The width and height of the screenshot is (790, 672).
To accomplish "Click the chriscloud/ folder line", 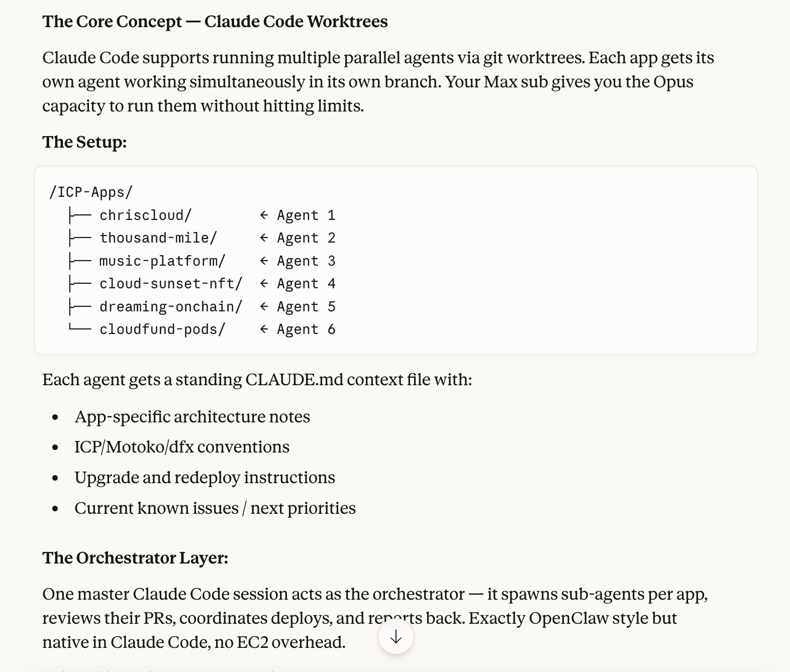I will pyautogui.click(x=145, y=215).
